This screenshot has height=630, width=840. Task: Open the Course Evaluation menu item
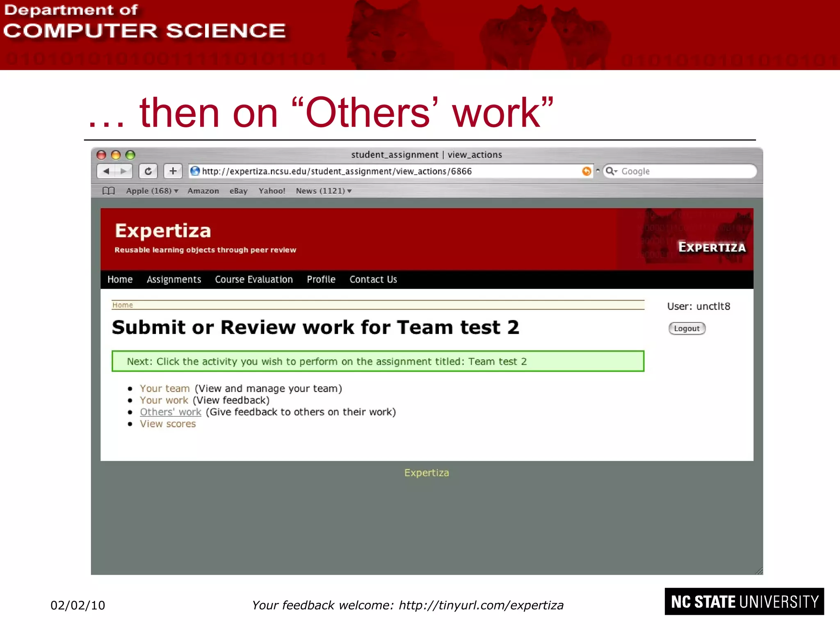click(x=254, y=279)
